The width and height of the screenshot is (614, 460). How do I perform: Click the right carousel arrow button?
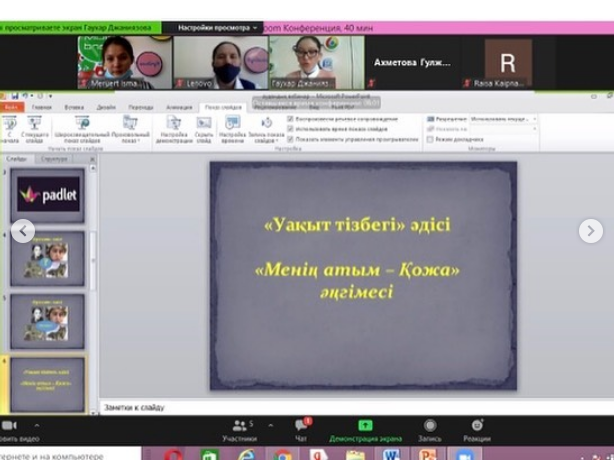pyautogui.click(x=590, y=231)
